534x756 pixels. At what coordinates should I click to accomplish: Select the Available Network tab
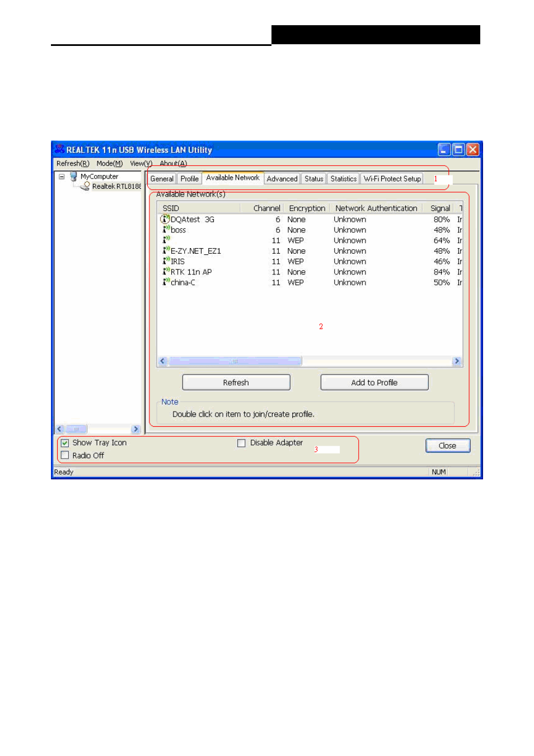pyautogui.click(x=233, y=178)
